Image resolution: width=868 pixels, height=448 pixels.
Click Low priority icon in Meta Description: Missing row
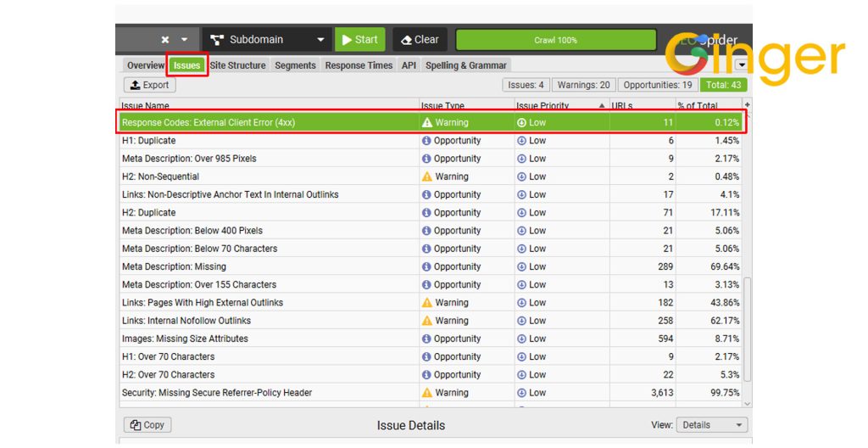[x=521, y=266]
